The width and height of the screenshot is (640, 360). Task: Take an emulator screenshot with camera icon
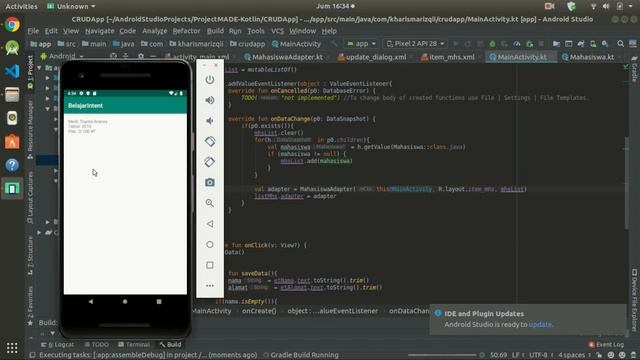[x=210, y=182]
